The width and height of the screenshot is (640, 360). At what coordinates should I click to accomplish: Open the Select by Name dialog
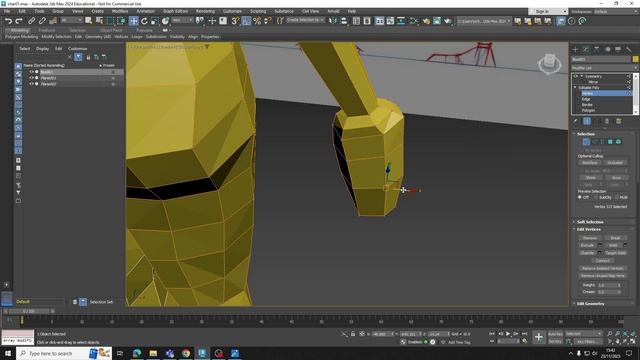[x=99, y=20]
